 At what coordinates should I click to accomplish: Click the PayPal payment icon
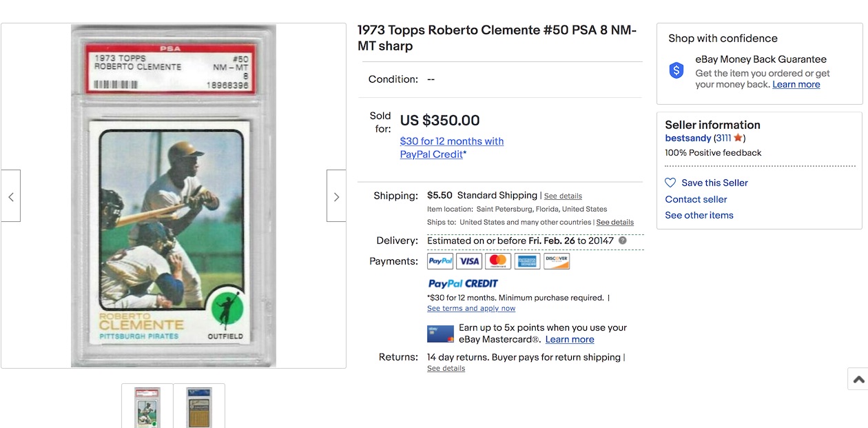pyautogui.click(x=440, y=261)
